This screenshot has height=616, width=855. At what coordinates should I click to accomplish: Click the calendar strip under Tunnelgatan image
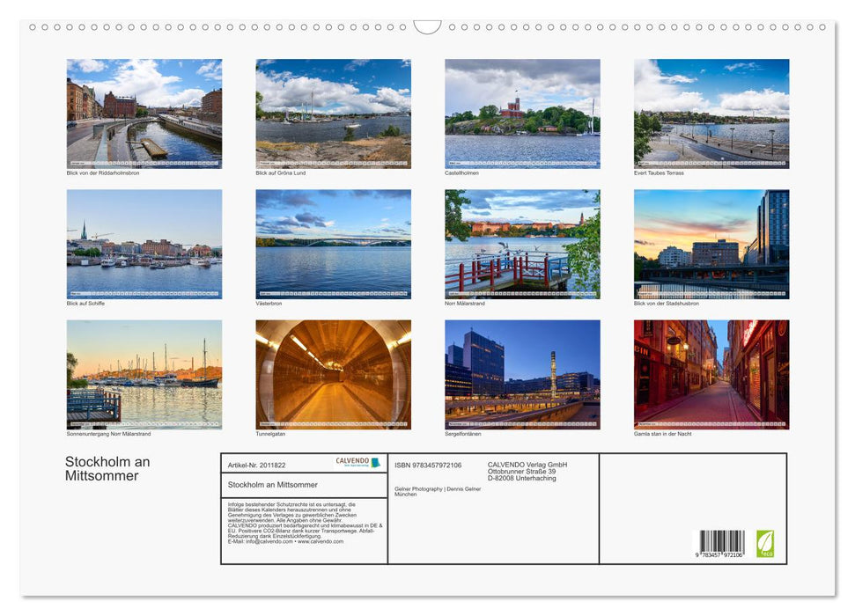(333, 422)
